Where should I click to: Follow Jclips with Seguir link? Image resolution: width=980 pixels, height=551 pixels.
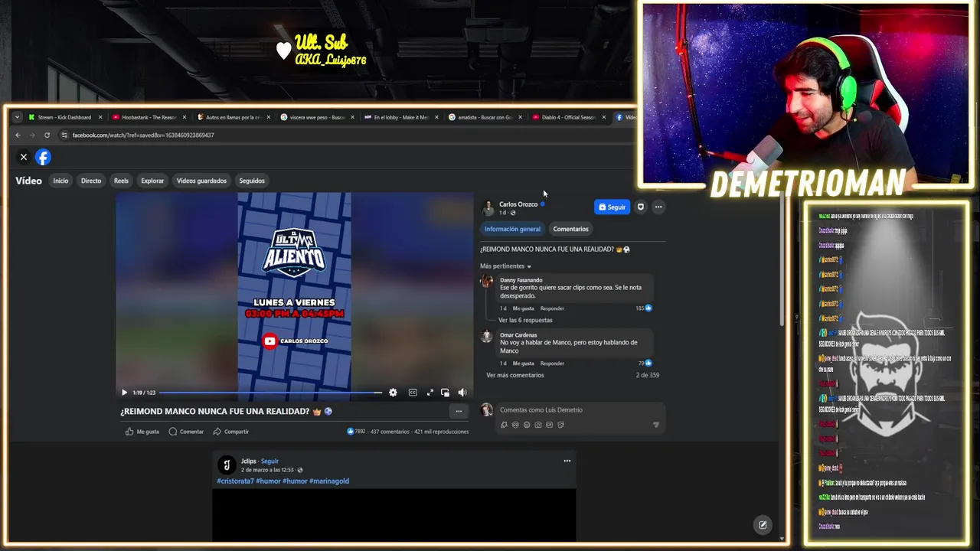[x=269, y=461]
